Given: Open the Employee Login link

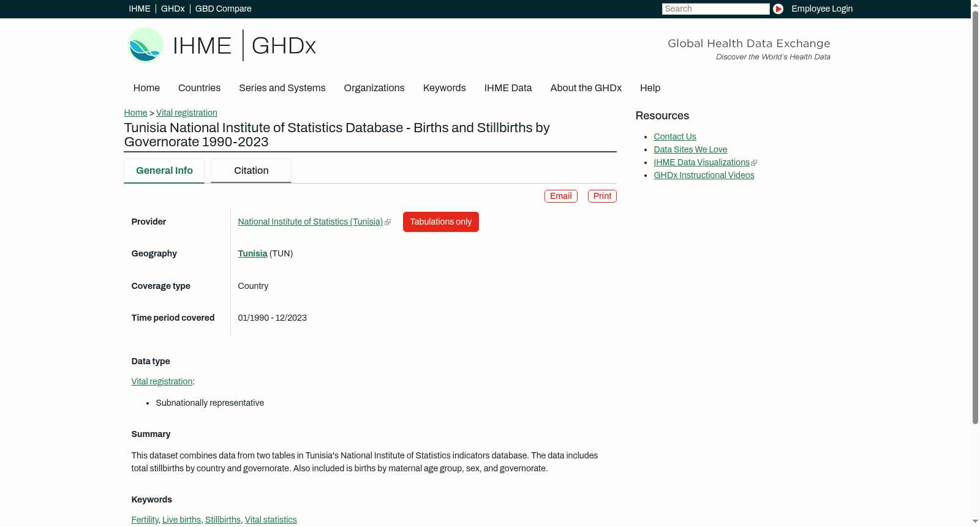Looking at the screenshot, I should 822,9.
